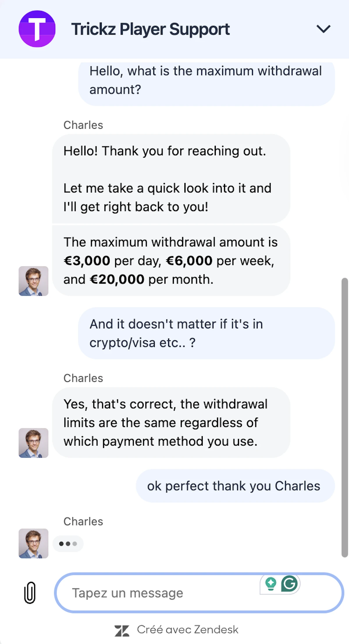Click Charles's avatar beside the typing indicator
The image size is (349, 644).
[33, 543]
